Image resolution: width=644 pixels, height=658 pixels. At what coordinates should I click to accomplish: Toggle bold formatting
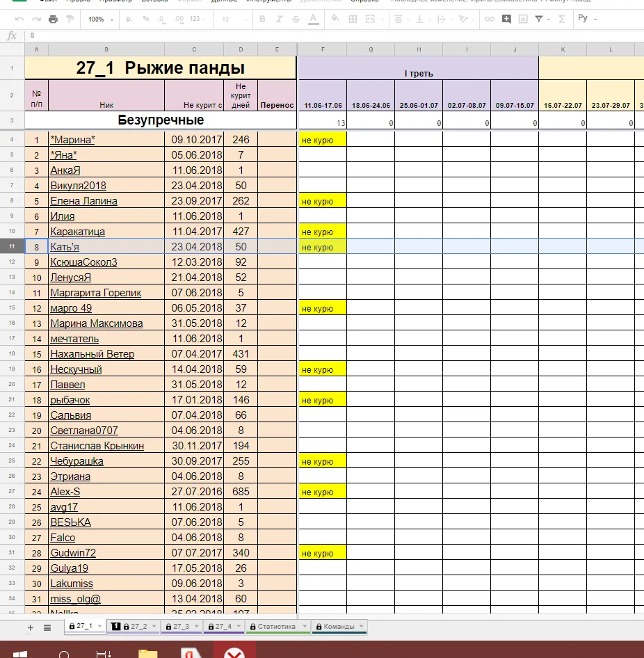tap(262, 19)
